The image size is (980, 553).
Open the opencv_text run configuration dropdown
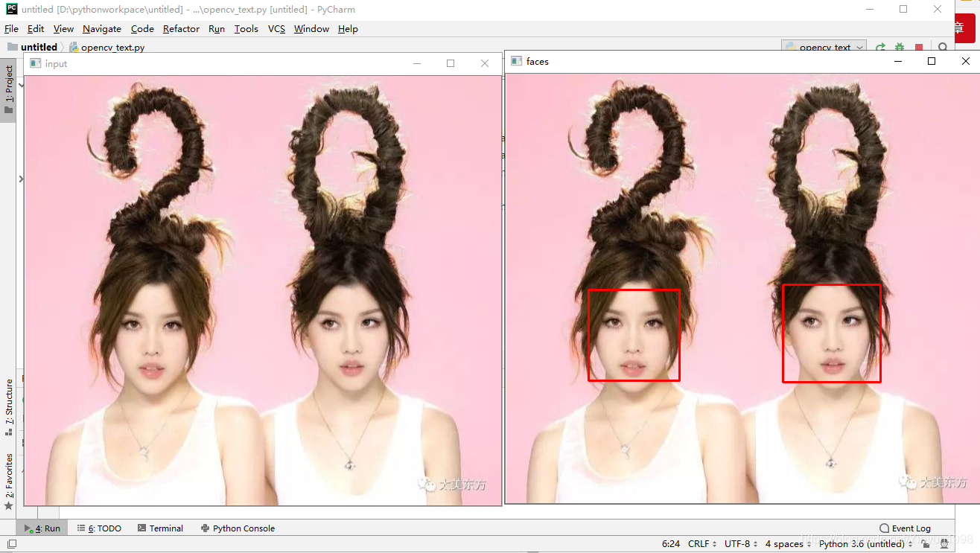coord(824,47)
